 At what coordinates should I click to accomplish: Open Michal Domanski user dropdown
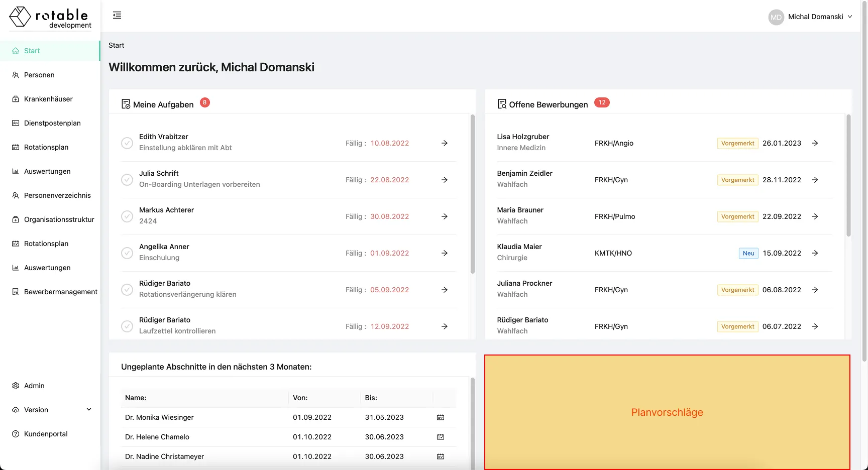pyautogui.click(x=820, y=17)
